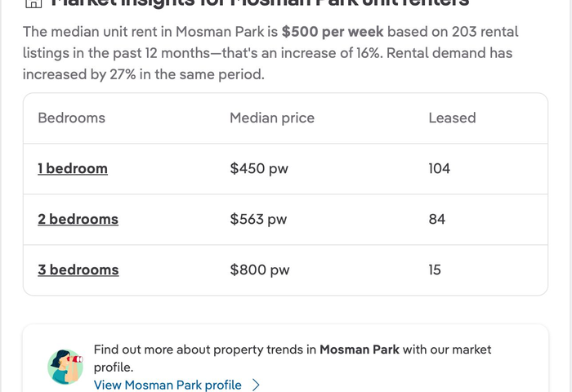
Task: Click the Market insights heading text
Action: [260, 3]
